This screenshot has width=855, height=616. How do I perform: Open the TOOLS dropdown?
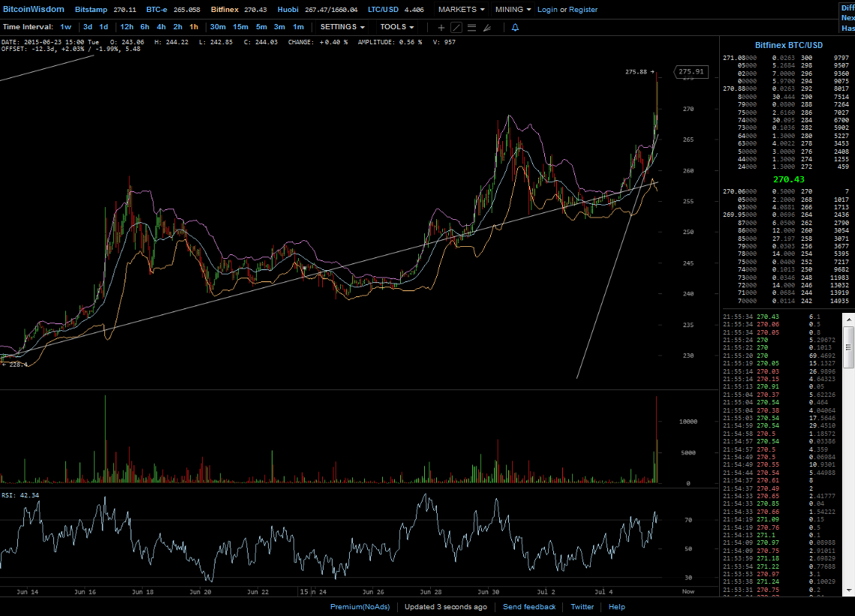point(397,27)
